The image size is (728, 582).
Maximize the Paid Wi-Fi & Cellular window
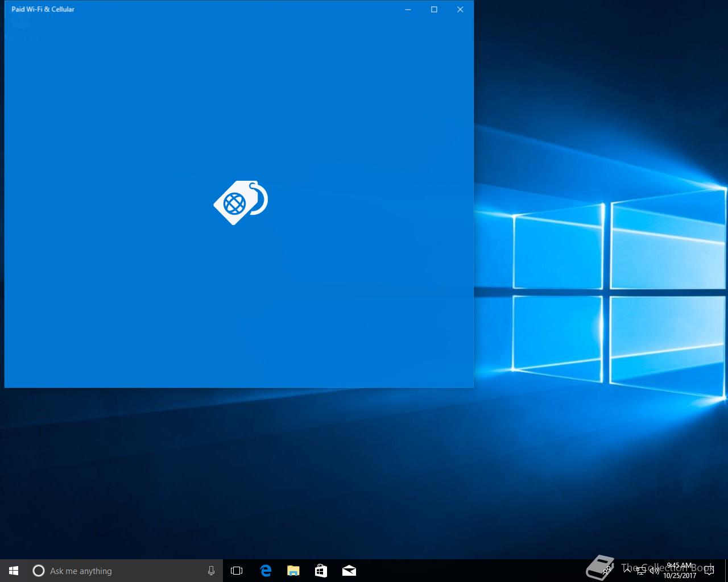[x=434, y=9]
